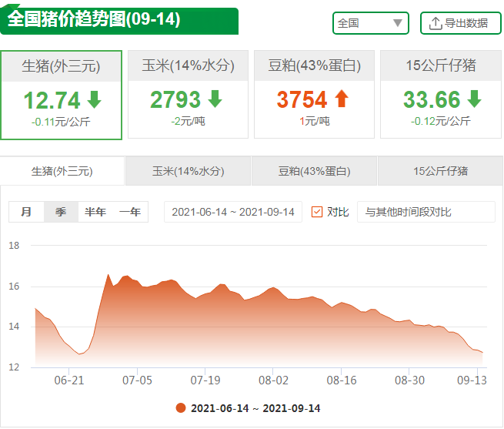Click the 08-02 x-axis date label
This screenshot has width=504, height=429.
[273, 380]
